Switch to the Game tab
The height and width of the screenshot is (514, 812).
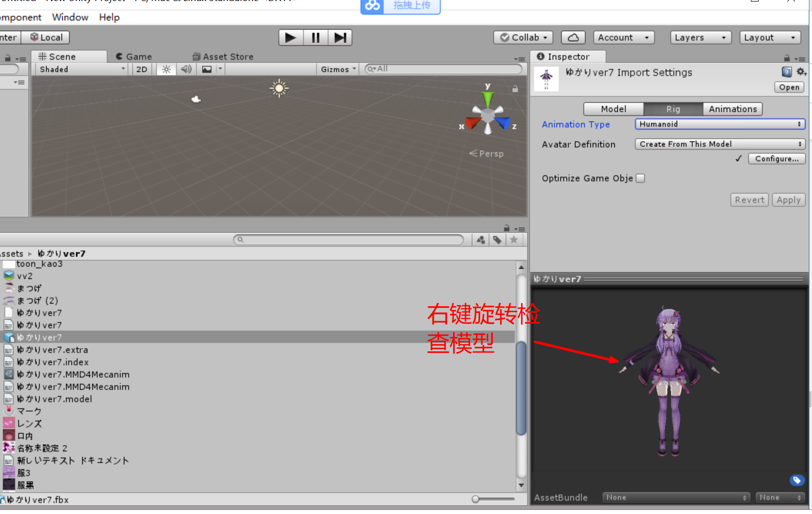(134, 56)
